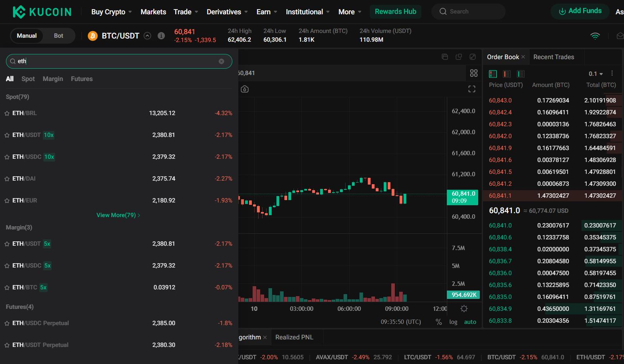Toggle auto scale on chart
The image size is (624, 364).
470,322
